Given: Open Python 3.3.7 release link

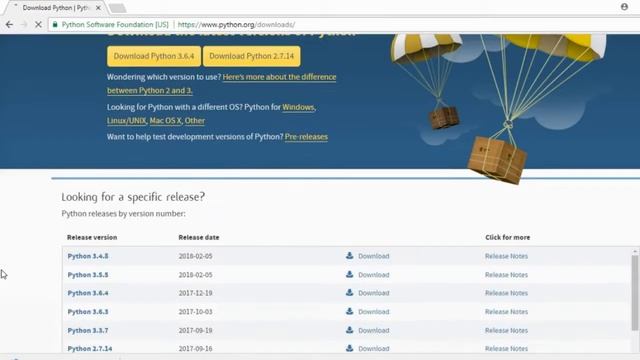Looking at the screenshot, I should (88, 331).
